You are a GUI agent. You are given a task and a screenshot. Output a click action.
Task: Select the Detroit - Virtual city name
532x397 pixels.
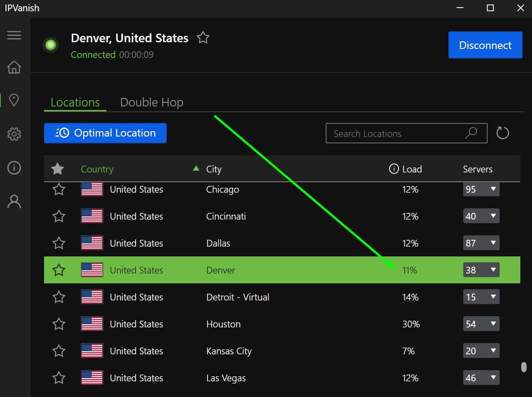tap(238, 297)
